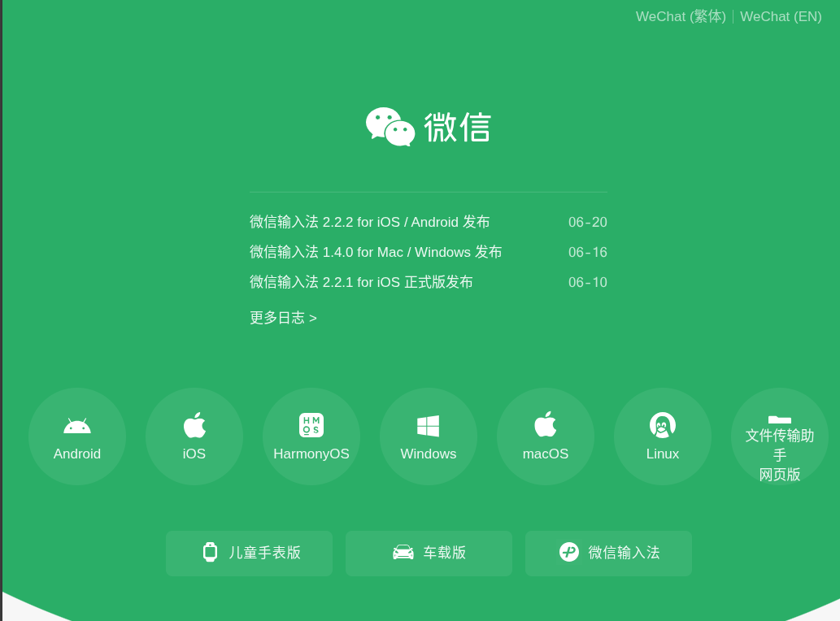Select the macOS label text
Screen dimensions: 840x621
[x=546, y=454]
